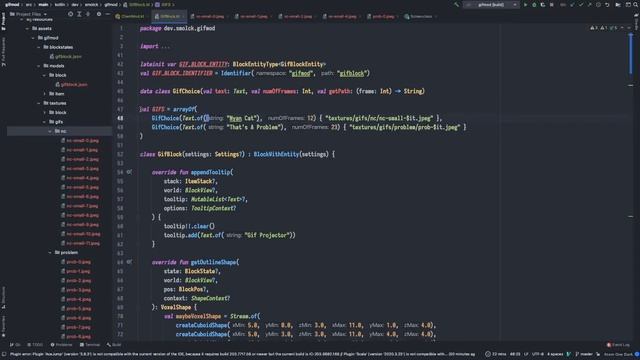The width and height of the screenshot is (640, 360).
Task: Open the Pull Requests tool window
Action: click(4, 52)
